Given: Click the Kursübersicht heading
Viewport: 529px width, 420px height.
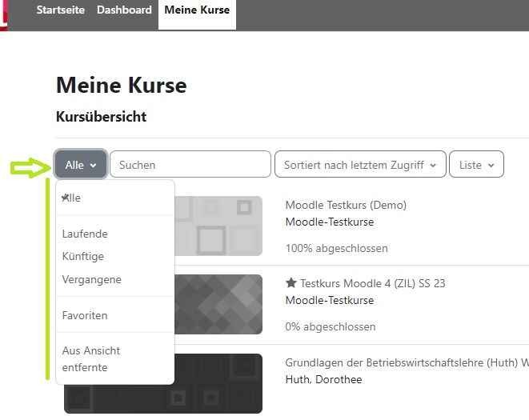Looking at the screenshot, I should coord(101,117).
